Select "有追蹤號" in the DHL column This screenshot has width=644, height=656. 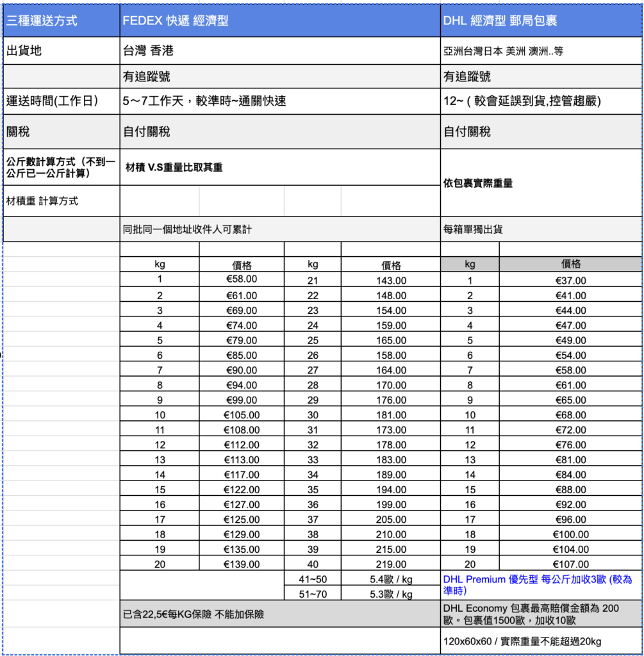(541, 76)
